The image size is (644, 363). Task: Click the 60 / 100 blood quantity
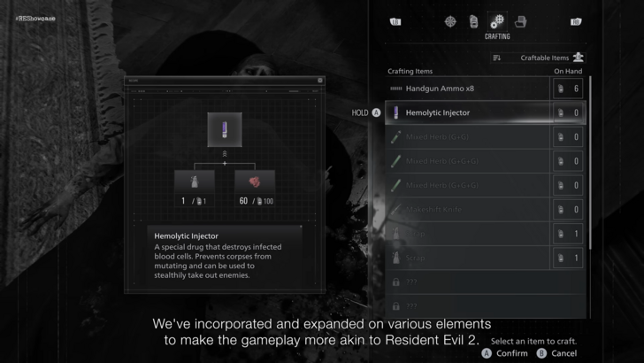pos(256,201)
